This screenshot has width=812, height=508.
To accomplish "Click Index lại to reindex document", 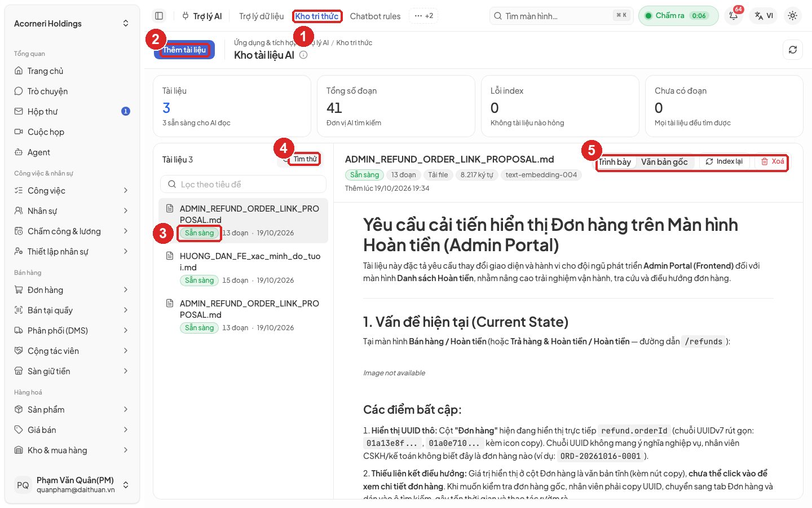I will tap(725, 161).
